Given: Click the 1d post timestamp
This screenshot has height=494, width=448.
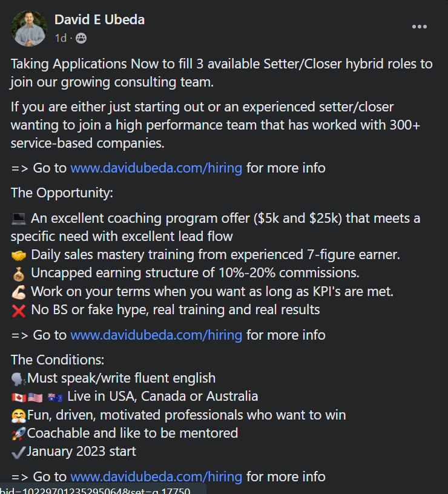Looking at the screenshot, I should pos(61,38).
